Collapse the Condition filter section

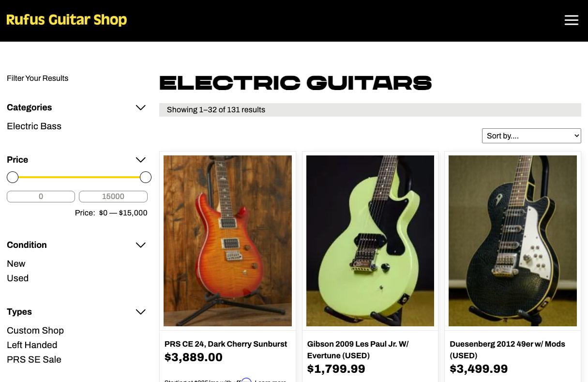[140, 245]
